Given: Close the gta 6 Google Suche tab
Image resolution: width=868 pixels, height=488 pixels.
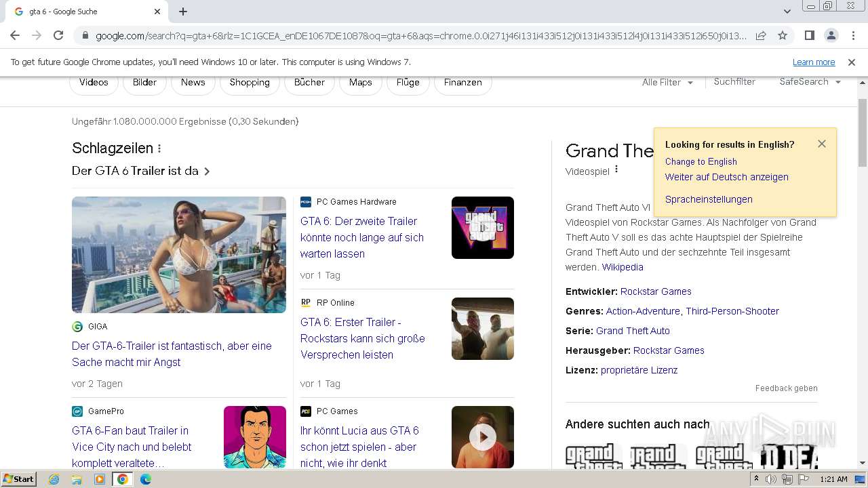Looking at the screenshot, I should [157, 12].
